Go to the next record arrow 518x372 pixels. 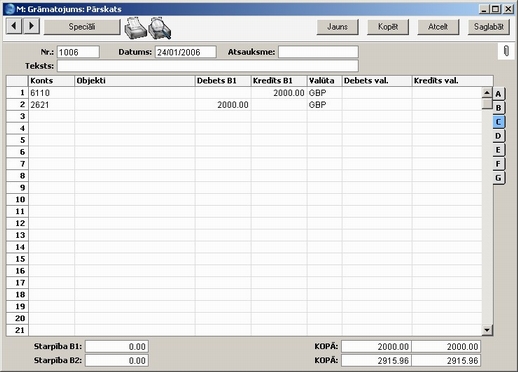[x=31, y=26]
